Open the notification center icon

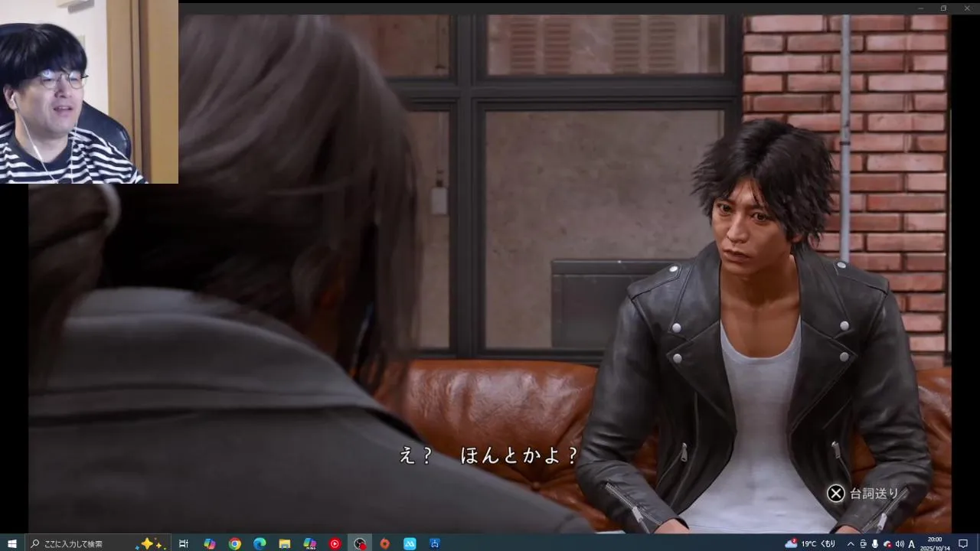[x=963, y=543]
